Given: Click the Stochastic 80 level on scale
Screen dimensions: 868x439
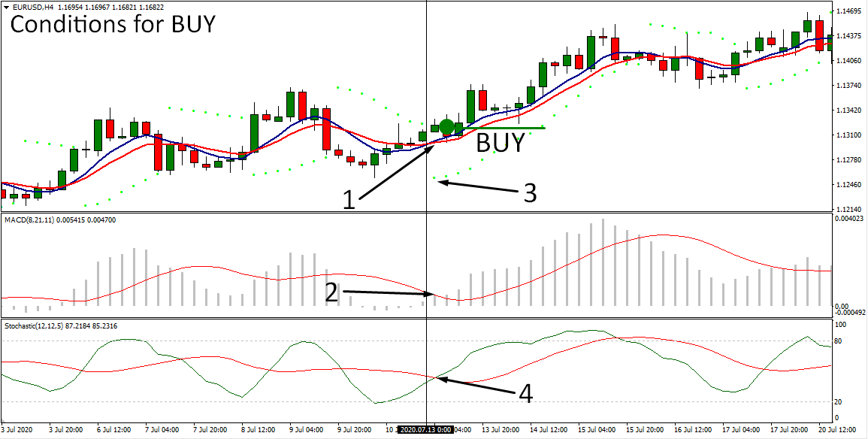Looking at the screenshot, I should (x=842, y=341).
